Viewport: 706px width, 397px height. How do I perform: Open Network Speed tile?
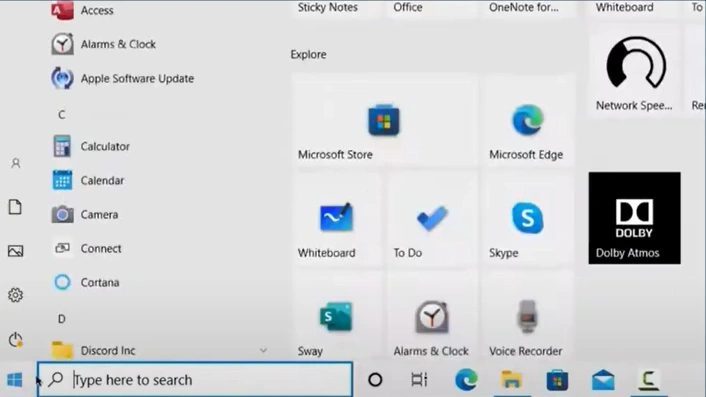pyautogui.click(x=634, y=72)
